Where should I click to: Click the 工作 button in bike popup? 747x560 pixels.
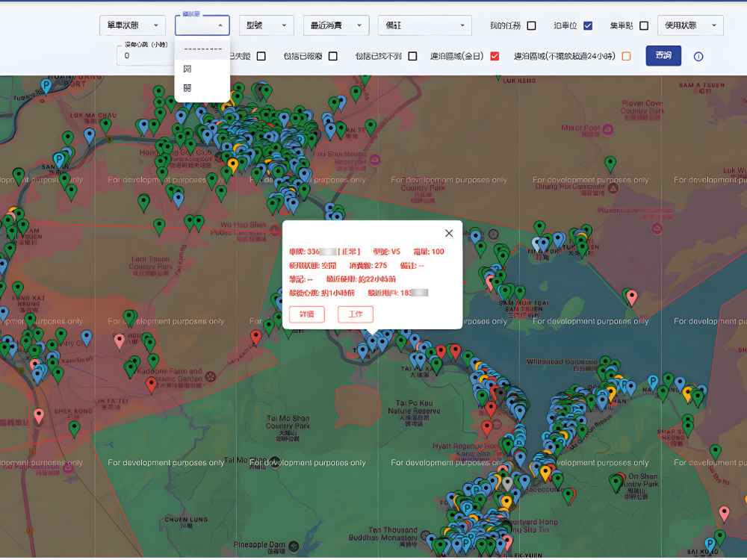pos(356,314)
